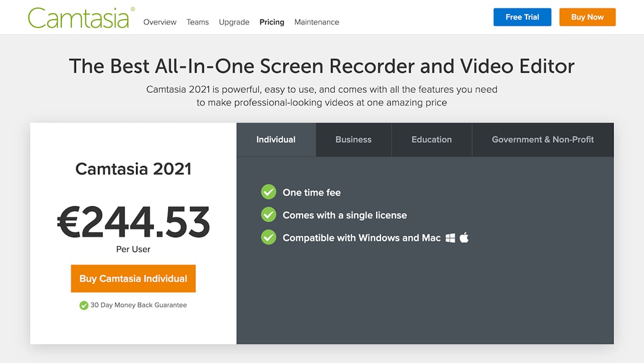Open the Overview page
The image size is (644, 363).
[x=160, y=22]
